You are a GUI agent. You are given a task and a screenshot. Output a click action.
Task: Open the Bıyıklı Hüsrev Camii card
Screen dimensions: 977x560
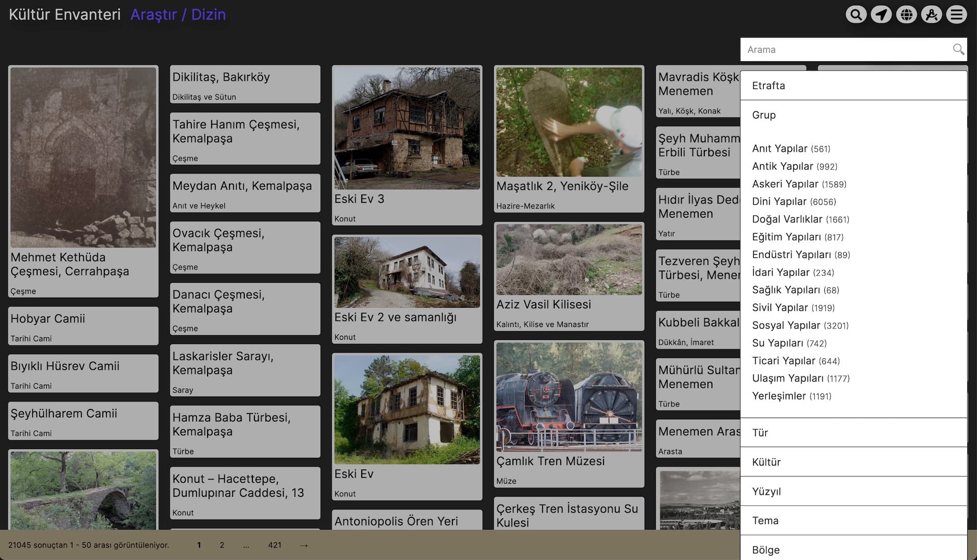coord(83,373)
